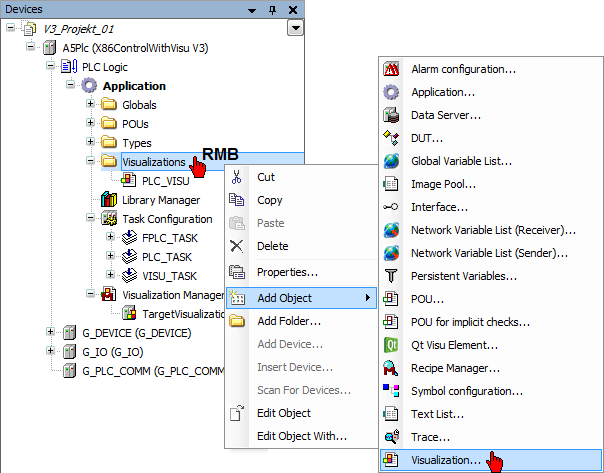Click the Recipe Manager icon
The height and width of the screenshot is (473, 604).
391,368
